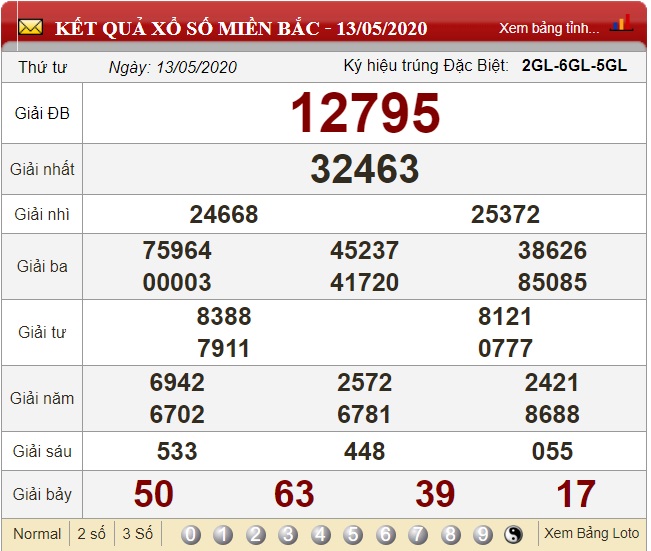Switch to the 2 số view
Image resolution: width=651 pixels, height=551 pixels.
[92, 534]
